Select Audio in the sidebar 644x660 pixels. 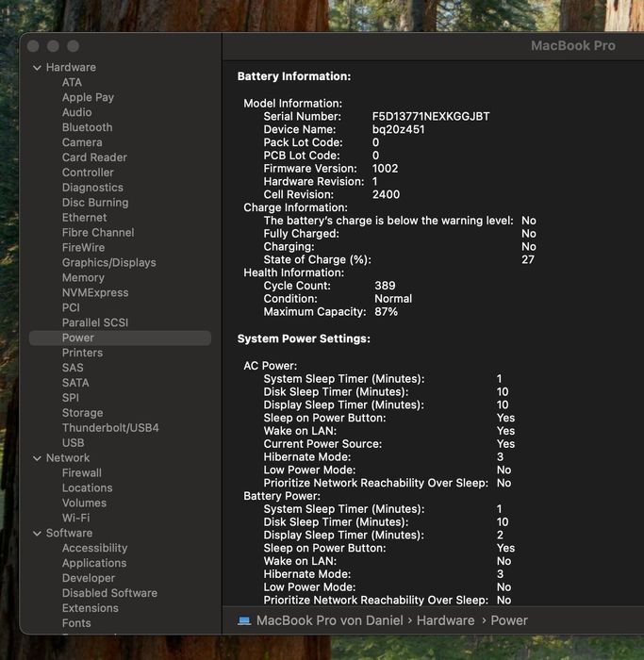tap(76, 112)
